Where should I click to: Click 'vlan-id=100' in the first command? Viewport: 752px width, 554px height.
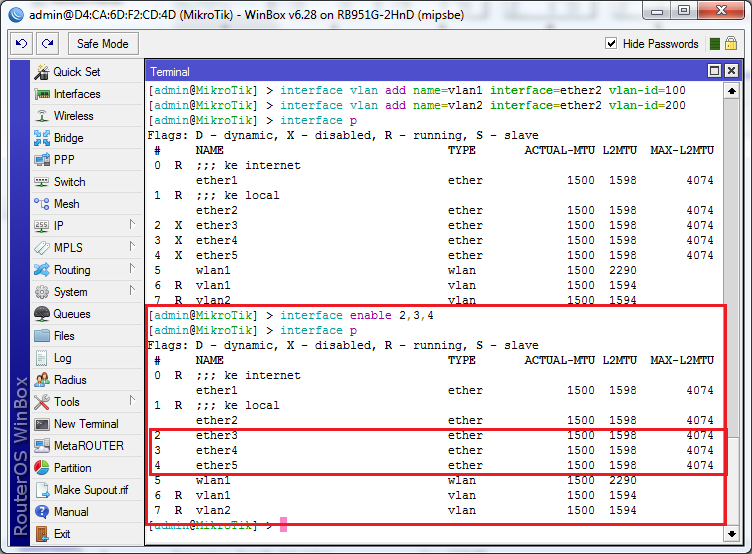click(x=647, y=90)
